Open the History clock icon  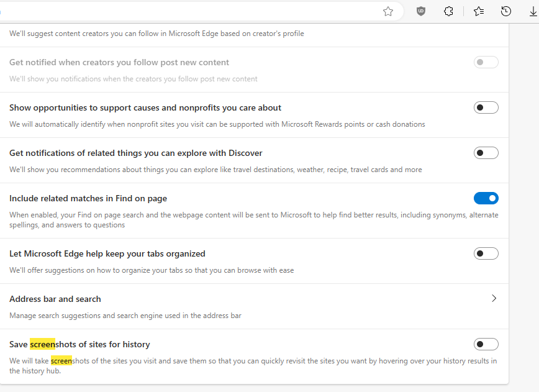(x=506, y=11)
